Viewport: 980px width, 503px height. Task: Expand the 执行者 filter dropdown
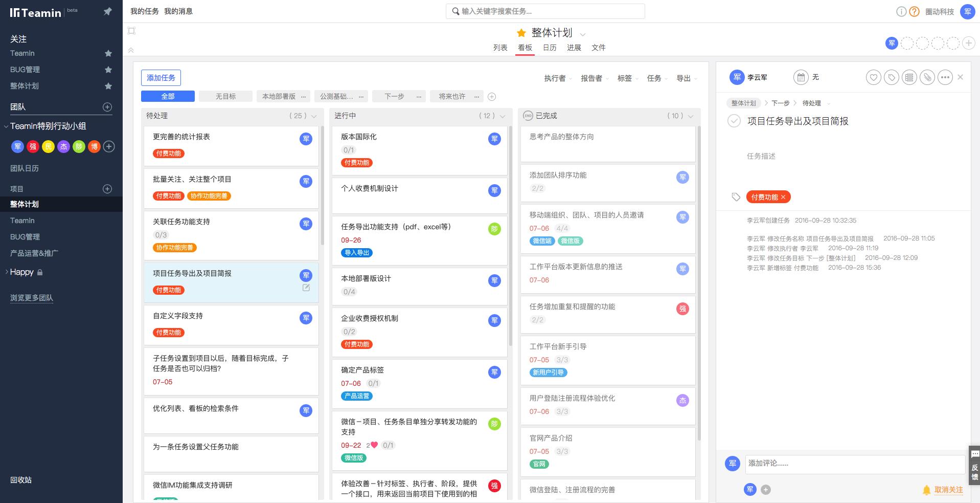tap(558, 78)
